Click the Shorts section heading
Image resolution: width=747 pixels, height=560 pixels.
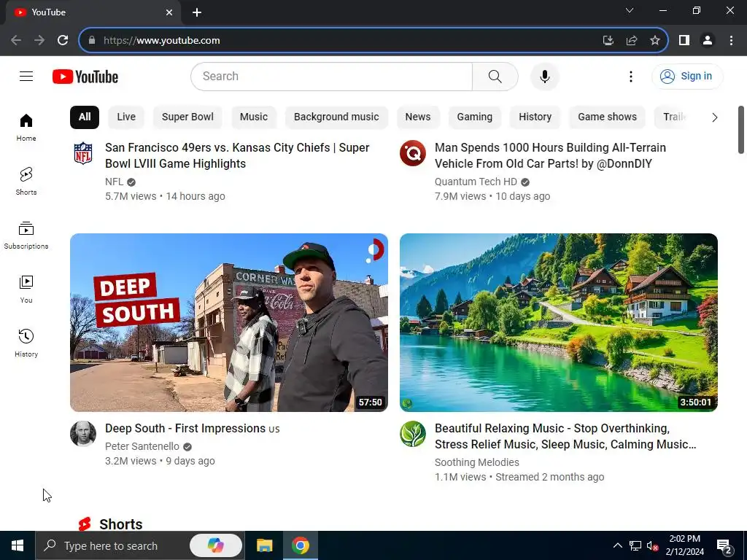pyautogui.click(x=120, y=524)
